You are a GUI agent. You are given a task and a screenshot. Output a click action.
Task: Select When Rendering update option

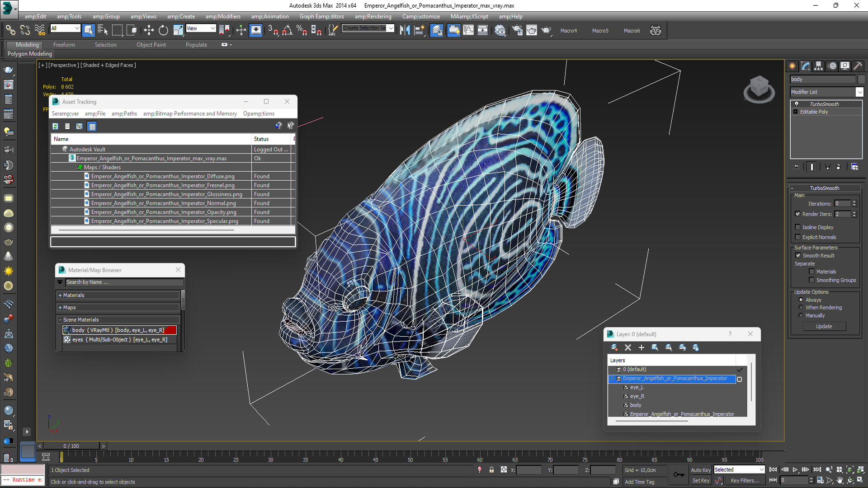coord(801,307)
